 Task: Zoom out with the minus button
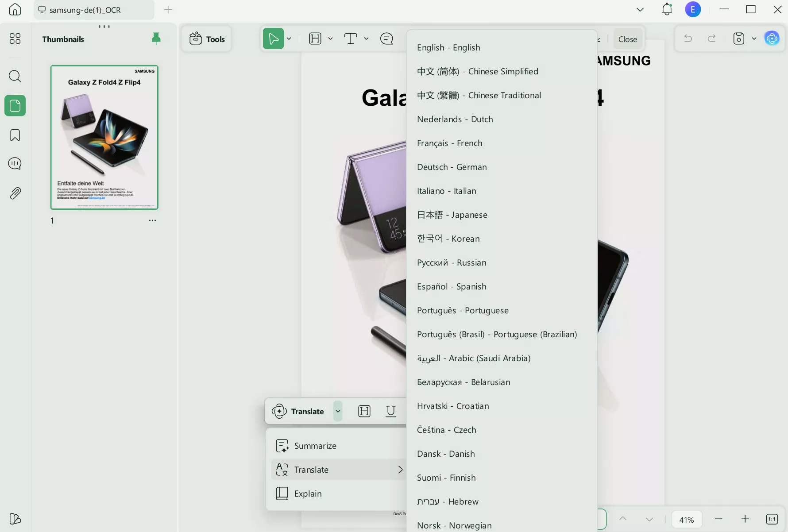point(718,519)
